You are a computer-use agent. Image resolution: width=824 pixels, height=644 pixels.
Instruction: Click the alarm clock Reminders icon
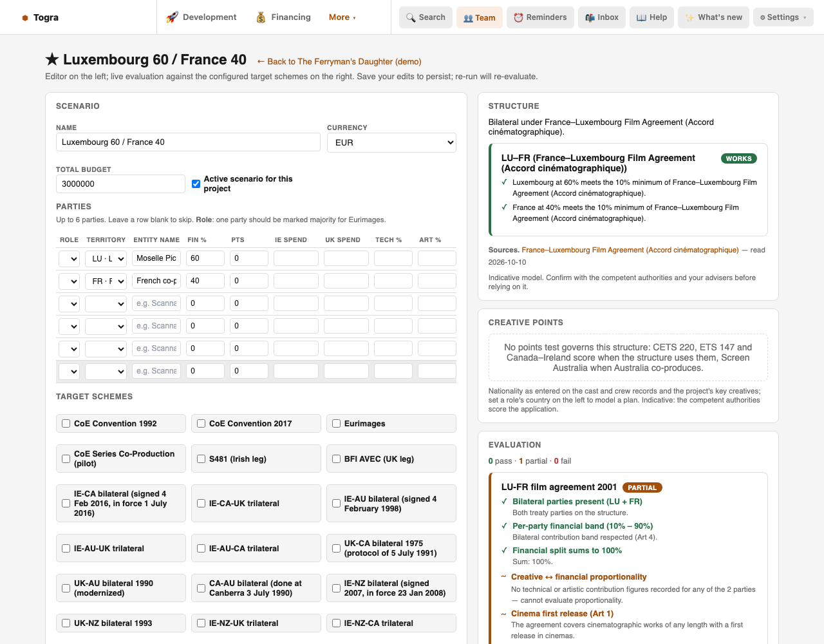518,17
